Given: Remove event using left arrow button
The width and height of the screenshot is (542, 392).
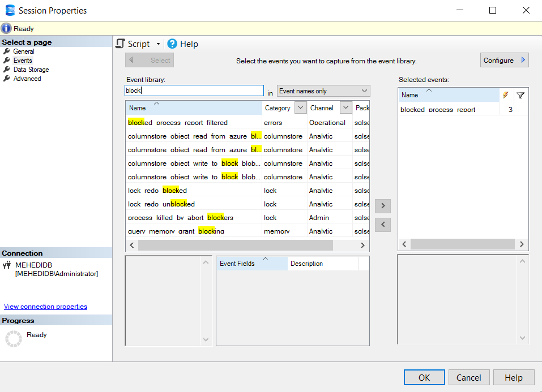Looking at the screenshot, I should (x=383, y=225).
